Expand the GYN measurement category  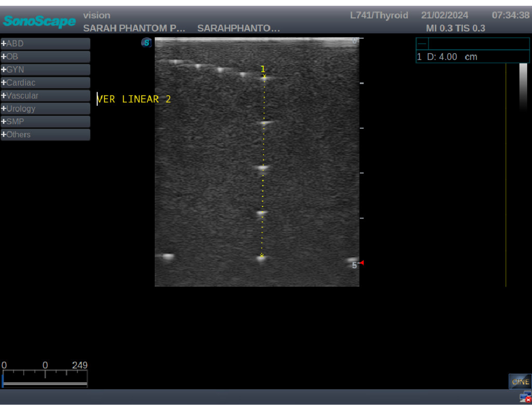coord(45,70)
